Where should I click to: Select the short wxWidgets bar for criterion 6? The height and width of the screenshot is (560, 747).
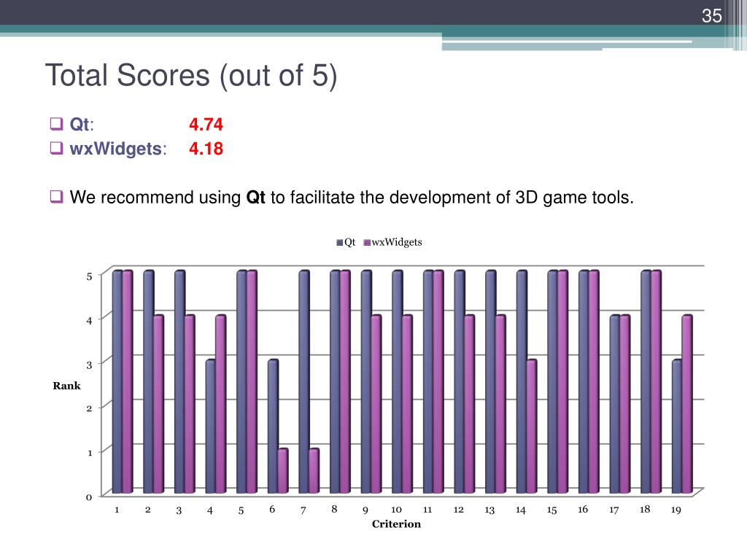pyautogui.click(x=283, y=470)
